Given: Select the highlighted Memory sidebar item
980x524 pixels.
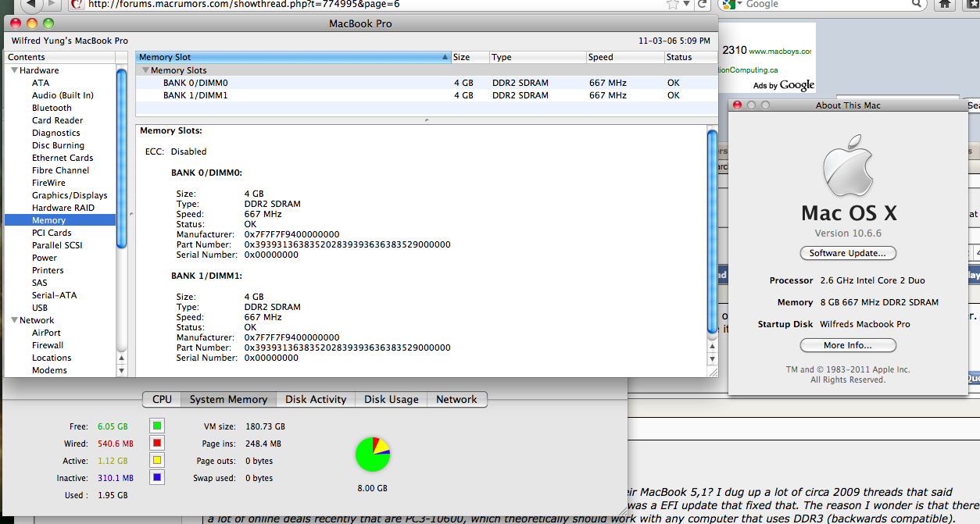Looking at the screenshot, I should (x=60, y=220).
